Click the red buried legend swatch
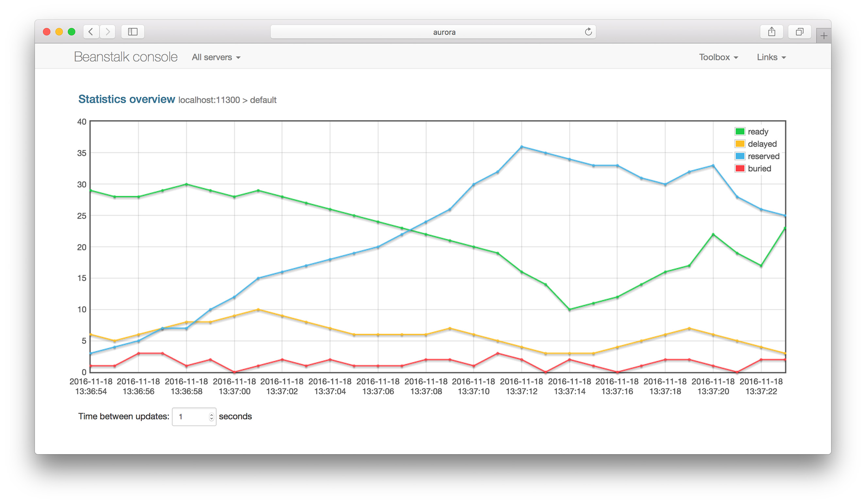 point(740,168)
